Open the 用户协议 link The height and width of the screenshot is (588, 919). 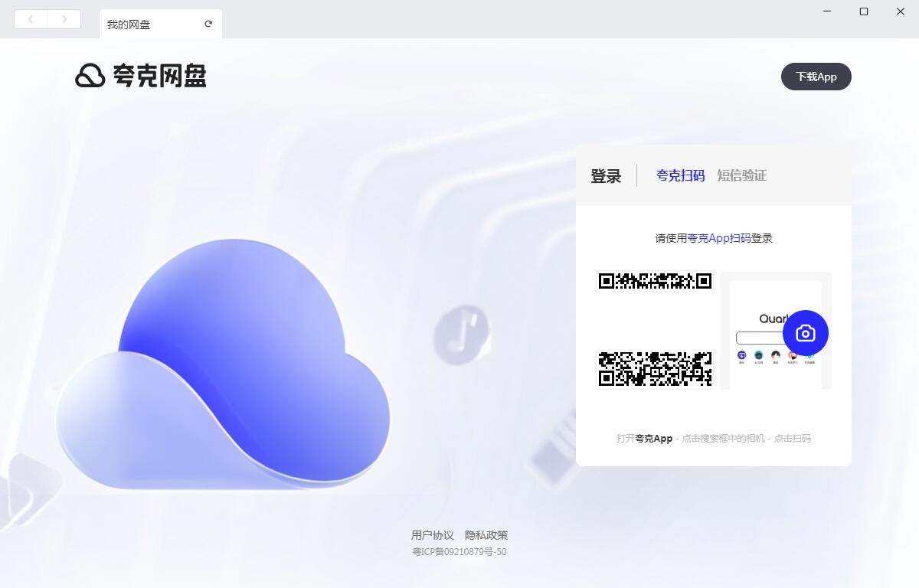click(x=431, y=534)
